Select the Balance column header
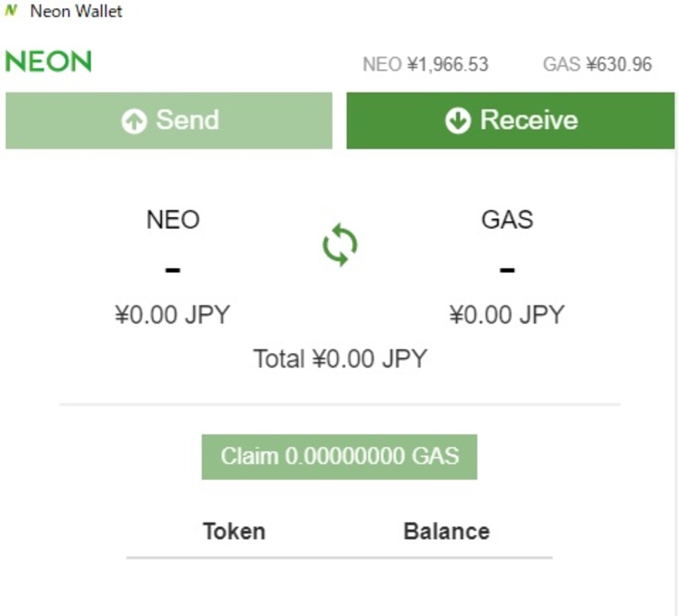Image resolution: width=679 pixels, height=616 pixels. tap(447, 531)
